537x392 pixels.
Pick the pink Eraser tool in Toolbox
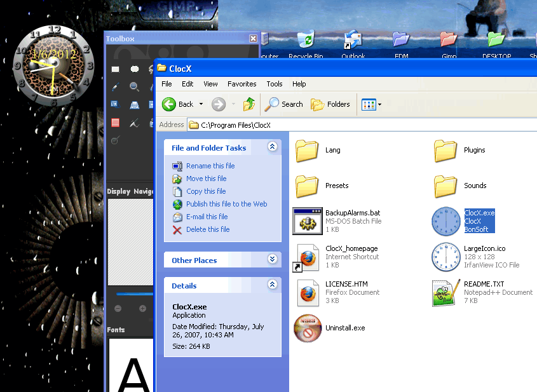click(x=116, y=123)
